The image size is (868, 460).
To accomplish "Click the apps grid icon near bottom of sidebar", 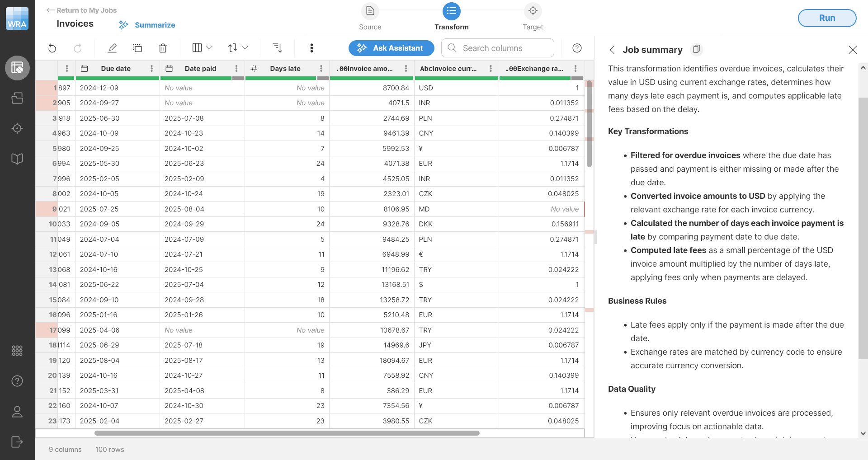I will pos(17,350).
